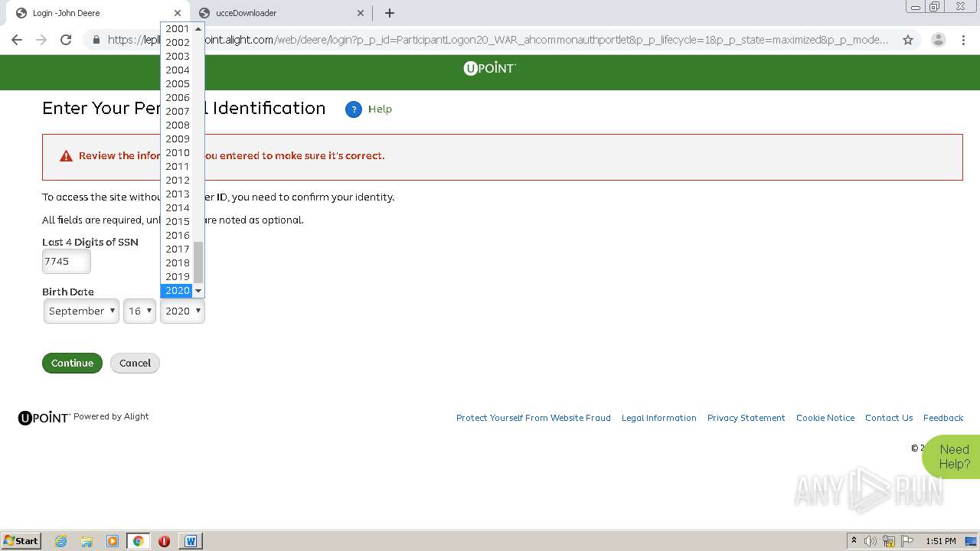Open the Cookie Notice link

pos(825,418)
